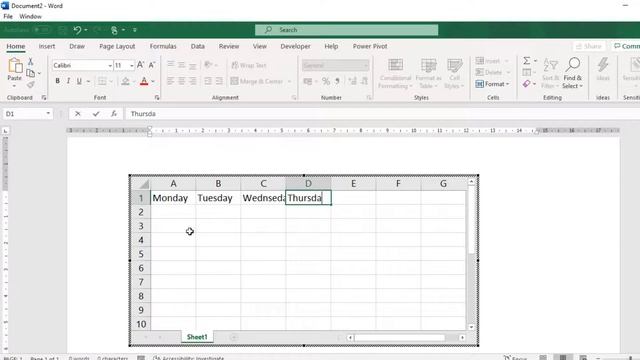640x360 pixels.
Task: Select the cell containing Monday
Action: tap(173, 198)
